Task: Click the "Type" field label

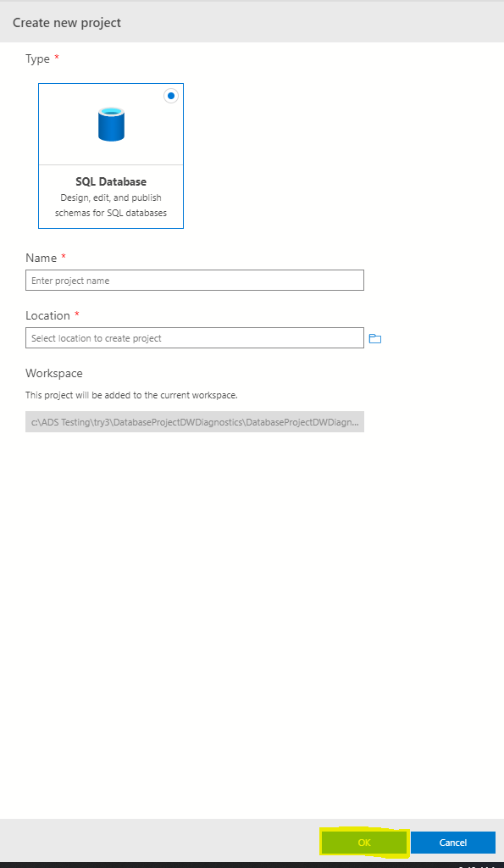Action: click(37, 58)
